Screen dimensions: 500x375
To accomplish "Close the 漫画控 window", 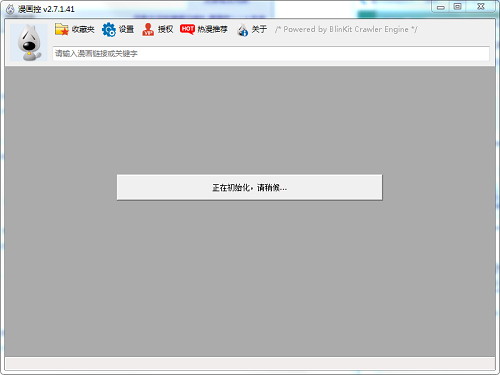I will click(x=481, y=7).
